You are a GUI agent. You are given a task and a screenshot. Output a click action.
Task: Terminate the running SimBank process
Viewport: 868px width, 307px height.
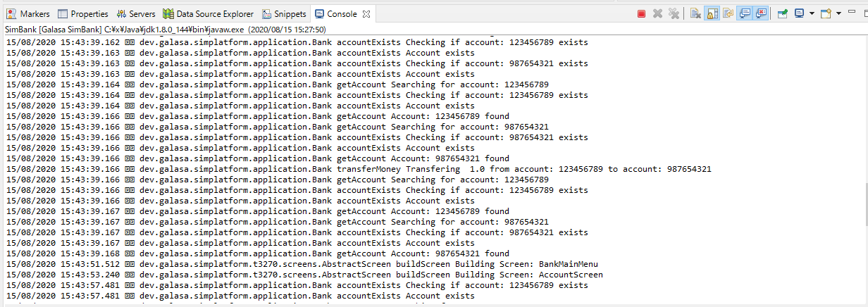641,13
